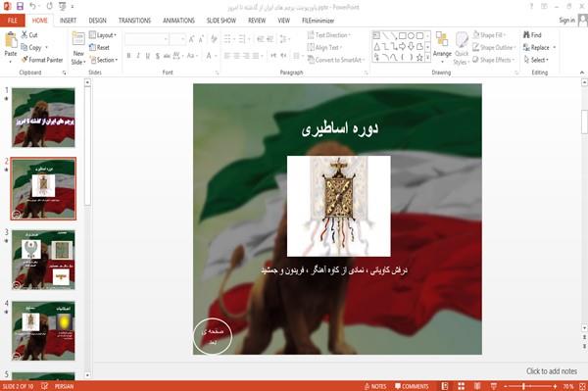Screen dimensions: 588x391
Task: Switch to the REVIEW tab
Action: (257, 21)
